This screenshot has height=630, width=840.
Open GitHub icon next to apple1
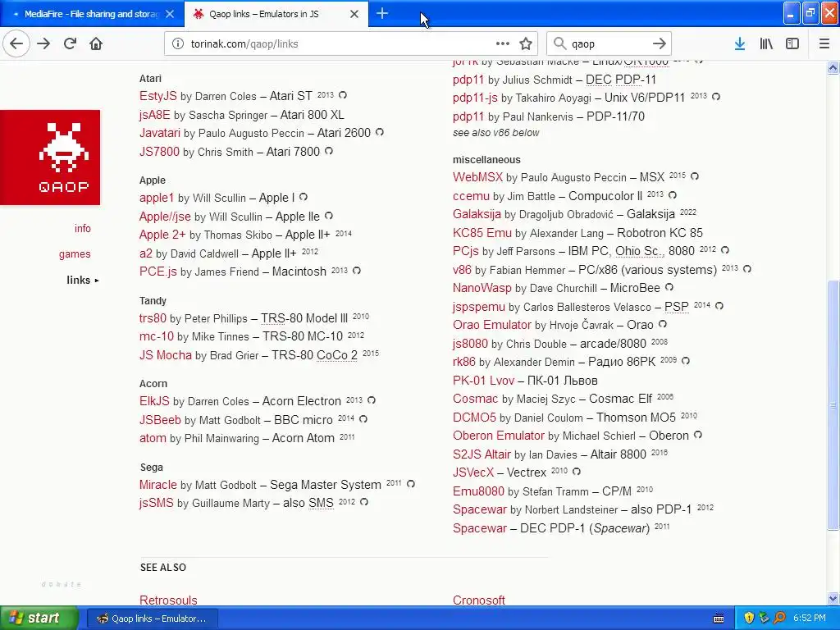[x=304, y=197]
